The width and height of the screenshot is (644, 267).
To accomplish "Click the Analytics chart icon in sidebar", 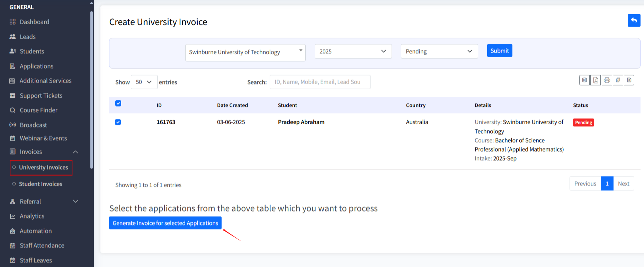I will coord(13,216).
